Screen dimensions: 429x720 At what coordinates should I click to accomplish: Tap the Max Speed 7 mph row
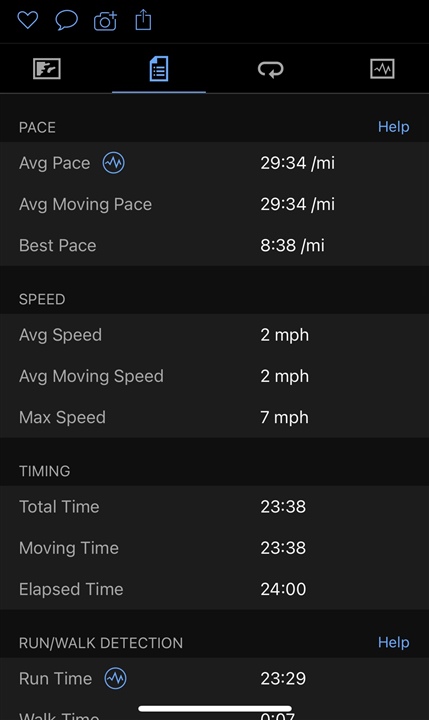(x=214, y=417)
